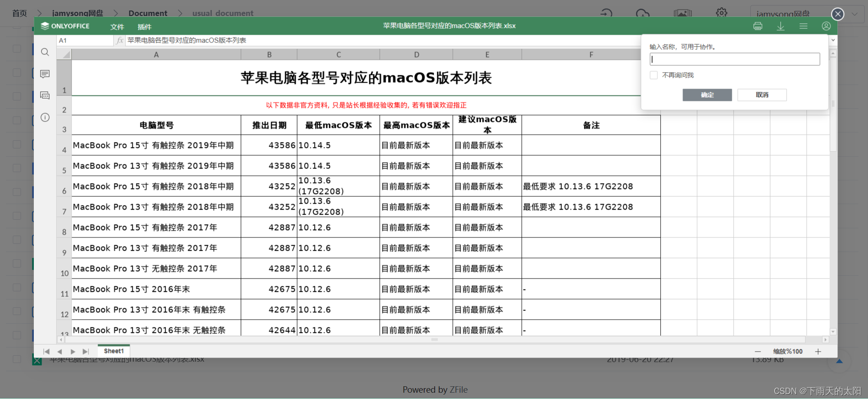Viewport: 868px width, 400px height.
Task: Open the 插件 menu
Action: (x=144, y=26)
